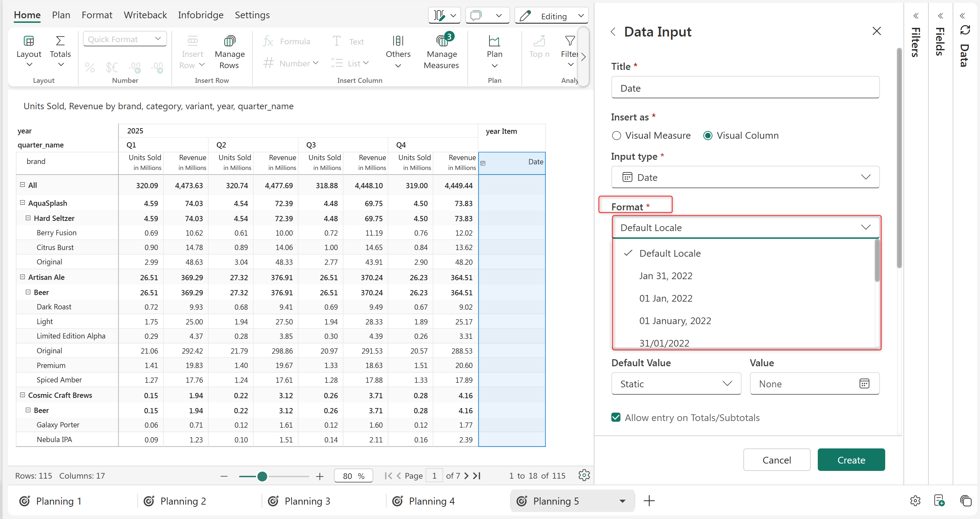Uncheck Allow entry on Totals/Subtotals
980x519 pixels.
616,418
